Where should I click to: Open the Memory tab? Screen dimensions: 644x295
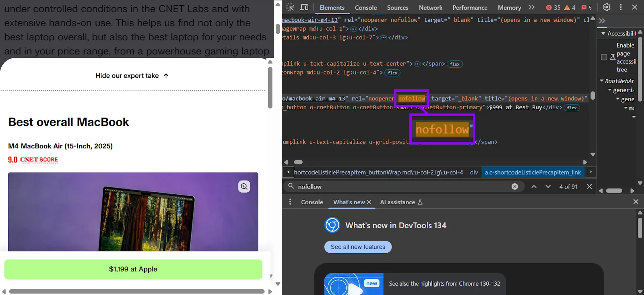pos(510,8)
